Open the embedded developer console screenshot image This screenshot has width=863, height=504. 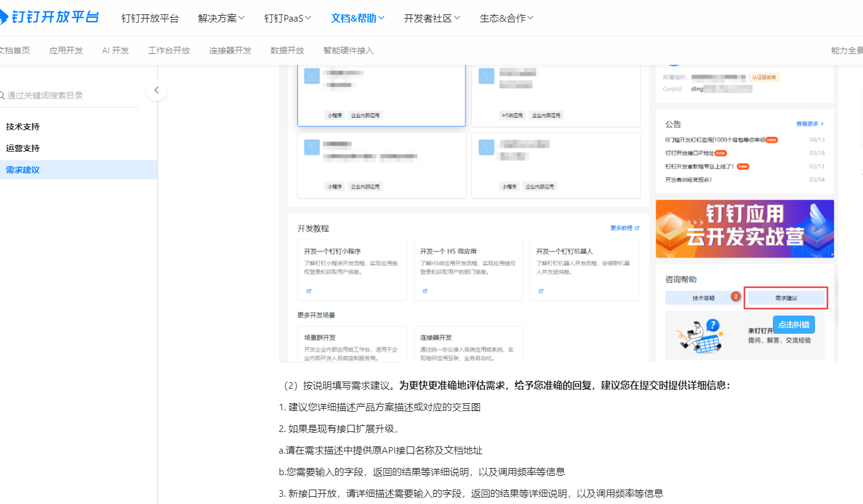[x=559, y=213]
